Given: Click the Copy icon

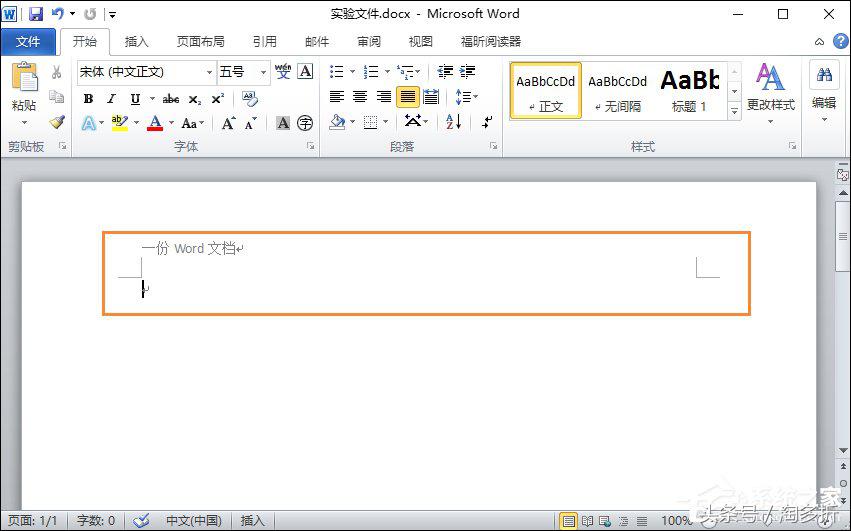Looking at the screenshot, I should (56, 97).
